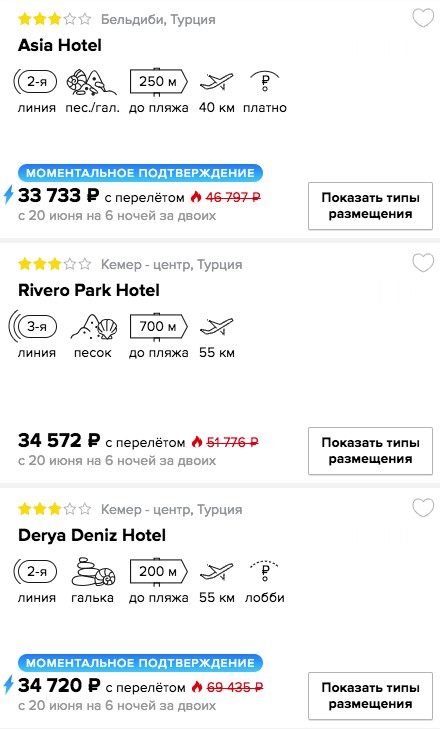Click the lobby Wi-Fi icon for Derya Deniz
440x729 pixels.
pos(265,571)
